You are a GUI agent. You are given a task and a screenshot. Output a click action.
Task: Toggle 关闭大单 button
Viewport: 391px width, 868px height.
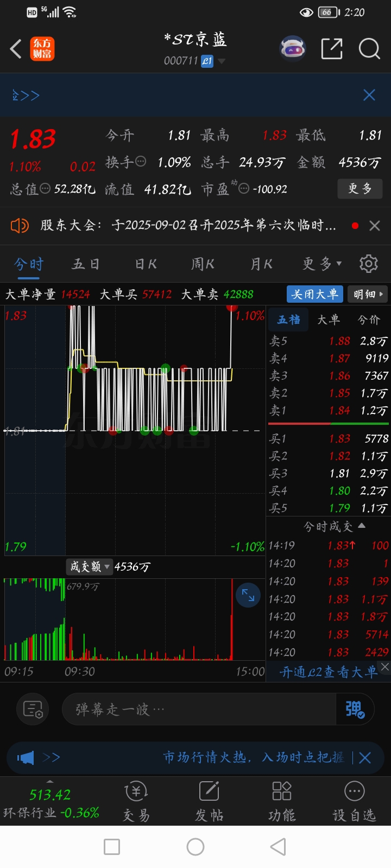click(x=315, y=294)
